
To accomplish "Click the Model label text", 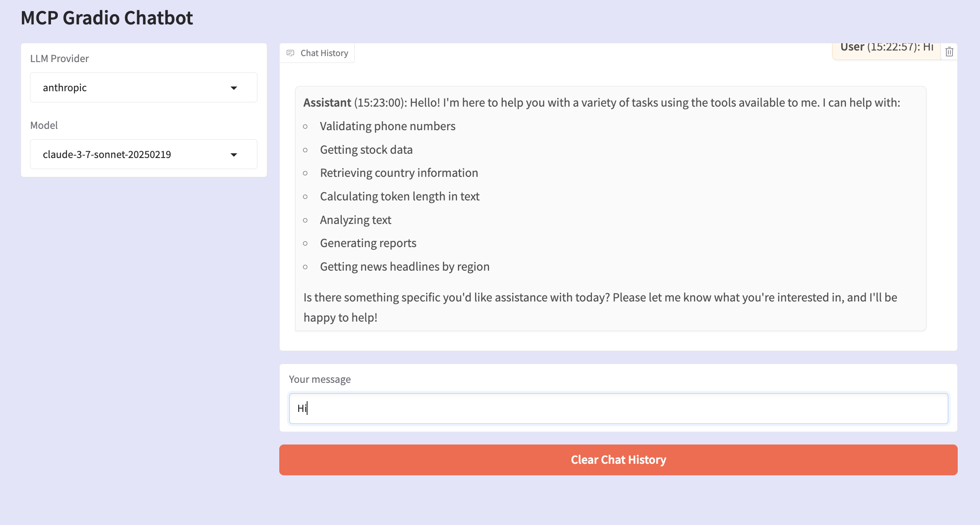I will coord(44,125).
